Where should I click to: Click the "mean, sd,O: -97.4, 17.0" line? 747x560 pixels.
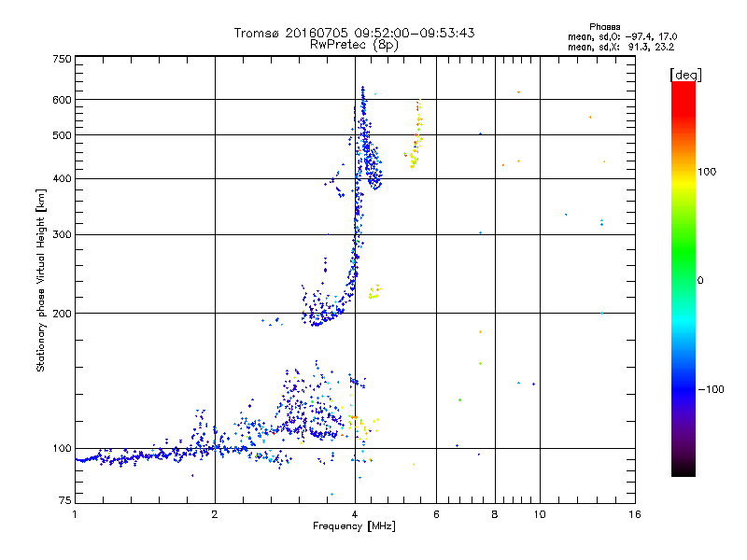click(622, 36)
